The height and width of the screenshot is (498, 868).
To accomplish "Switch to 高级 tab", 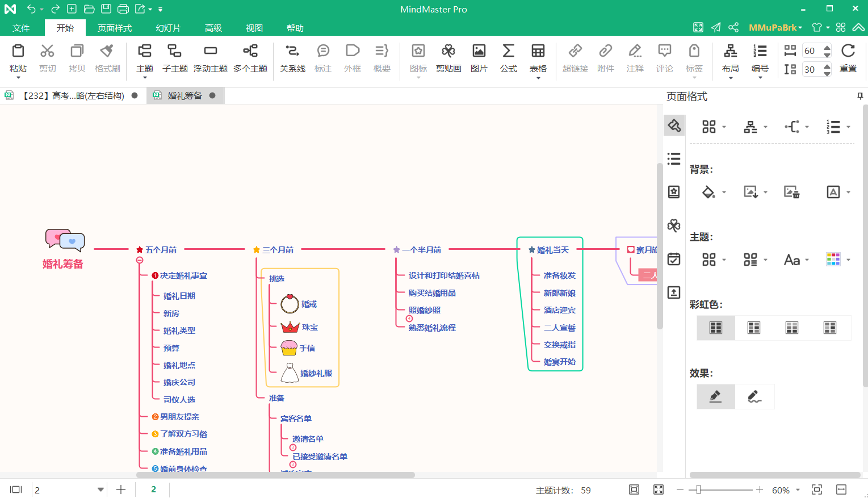I will (x=213, y=28).
